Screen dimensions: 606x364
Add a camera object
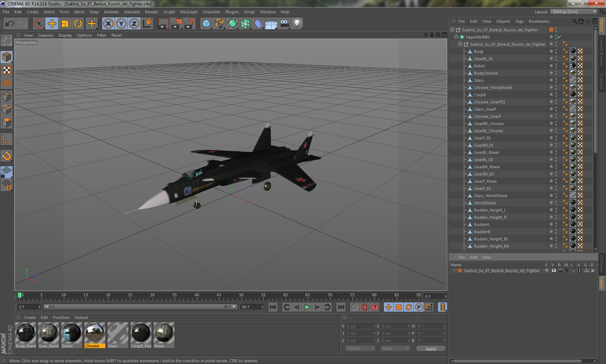click(x=285, y=24)
